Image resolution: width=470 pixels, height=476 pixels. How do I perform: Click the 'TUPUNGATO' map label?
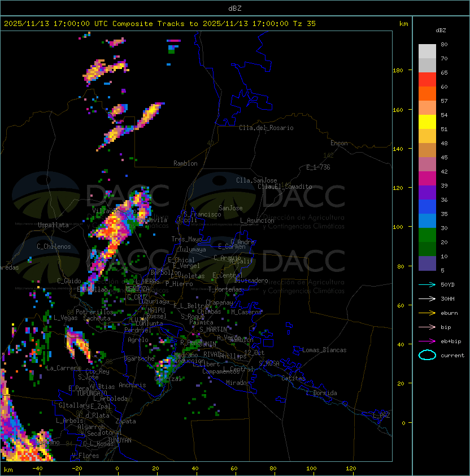click(92, 393)
